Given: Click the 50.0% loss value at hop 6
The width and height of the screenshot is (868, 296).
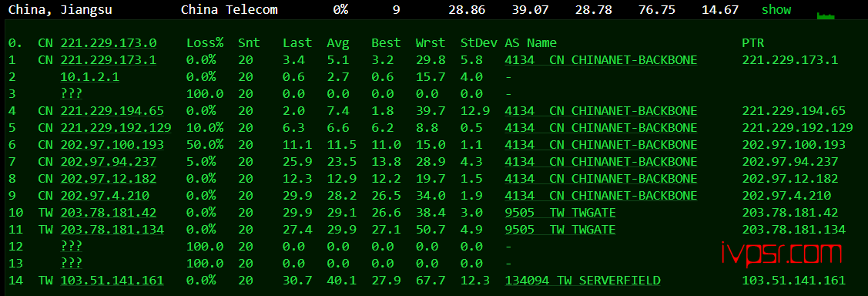Looking at the screenshot, I should 205,145.
